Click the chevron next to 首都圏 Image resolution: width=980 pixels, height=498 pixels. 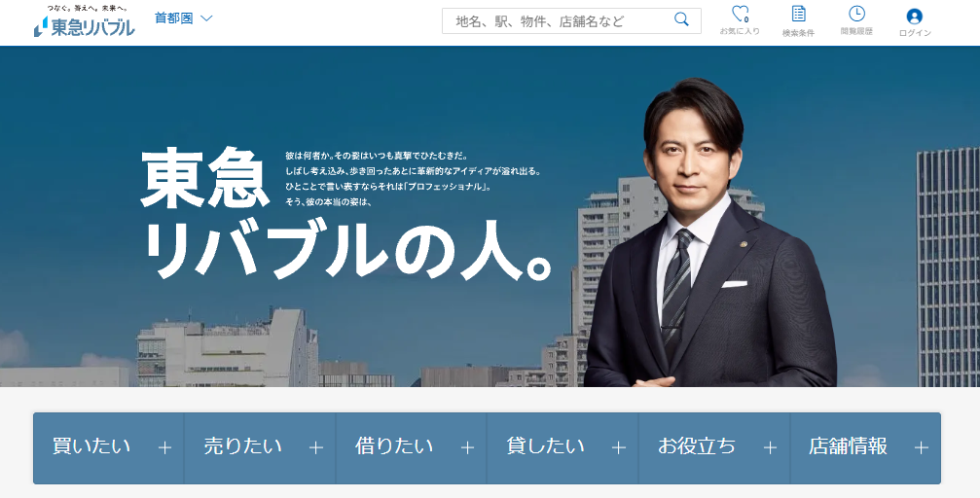click(206, 18)
